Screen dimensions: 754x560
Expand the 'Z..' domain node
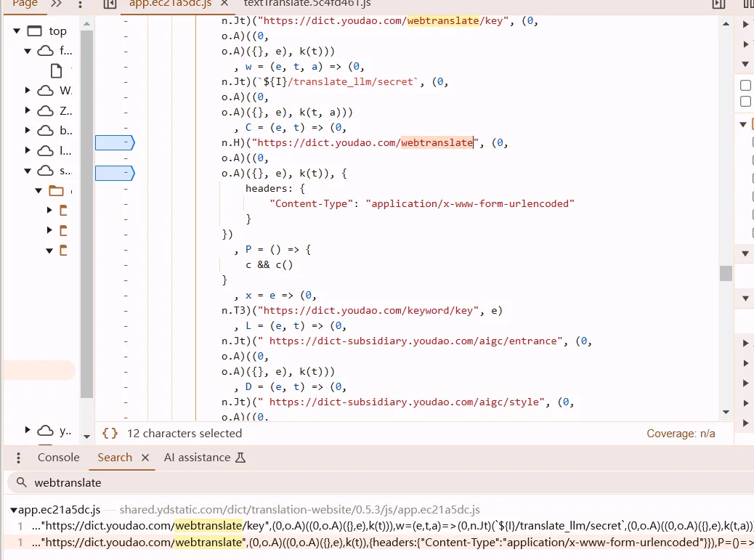tap(28, 110)
